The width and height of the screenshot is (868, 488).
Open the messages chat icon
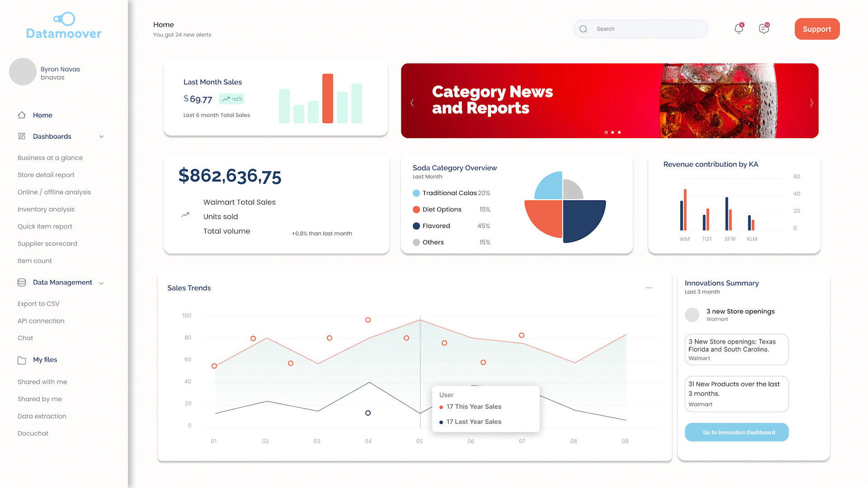coord(764,29)
